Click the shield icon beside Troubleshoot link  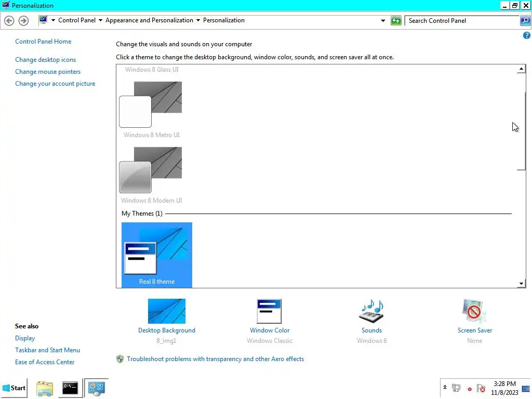[x=120, y=359]
